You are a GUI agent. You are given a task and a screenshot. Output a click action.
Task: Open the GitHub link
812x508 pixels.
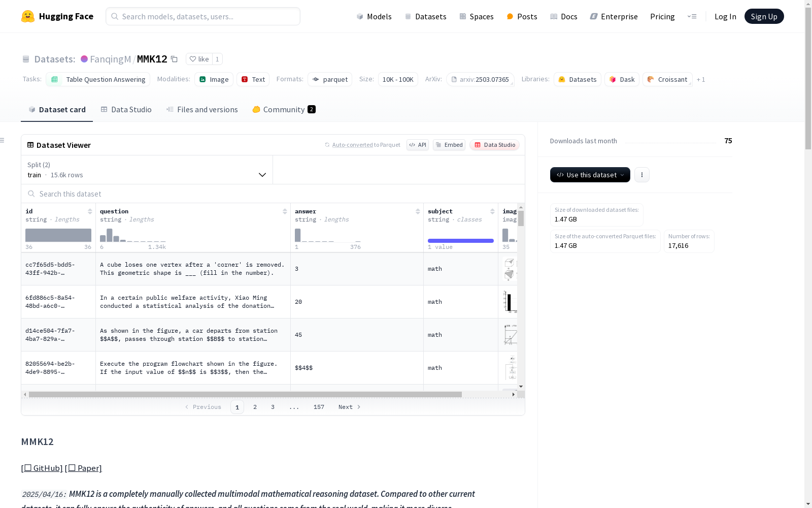point(42,468)
